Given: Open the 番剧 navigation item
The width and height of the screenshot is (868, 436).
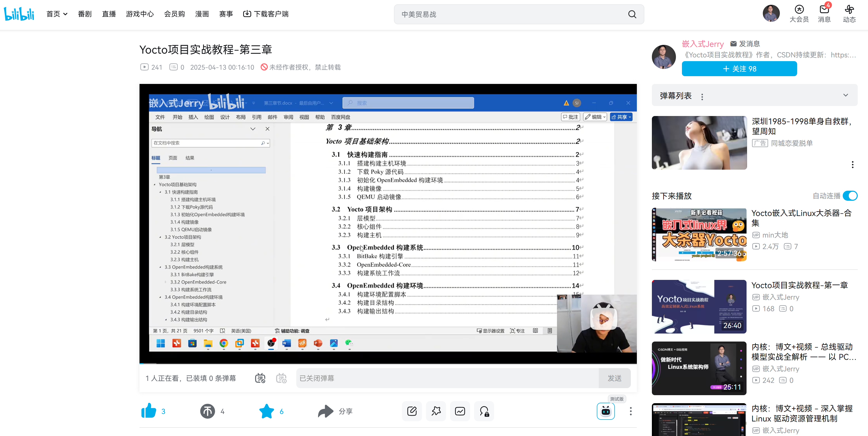Looking at the screenshot, I should tap(85, 14).
